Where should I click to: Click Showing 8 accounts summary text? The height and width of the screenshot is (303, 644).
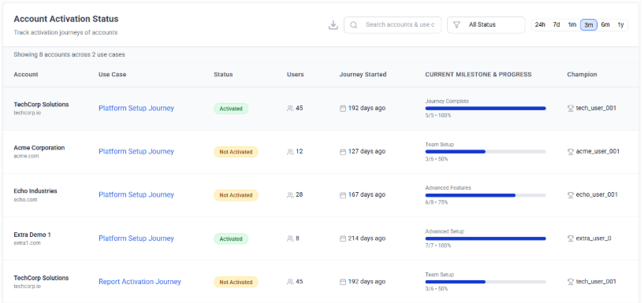[69, 54]
